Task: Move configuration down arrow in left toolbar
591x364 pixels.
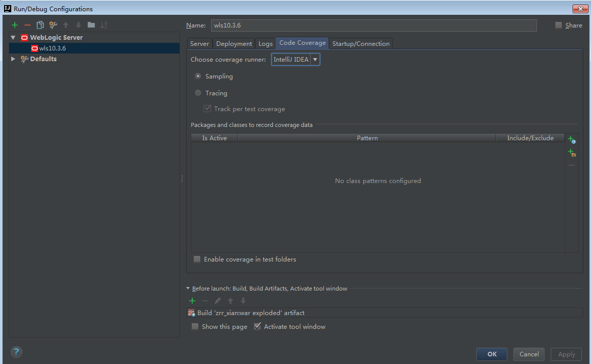Action: (79, 25)
